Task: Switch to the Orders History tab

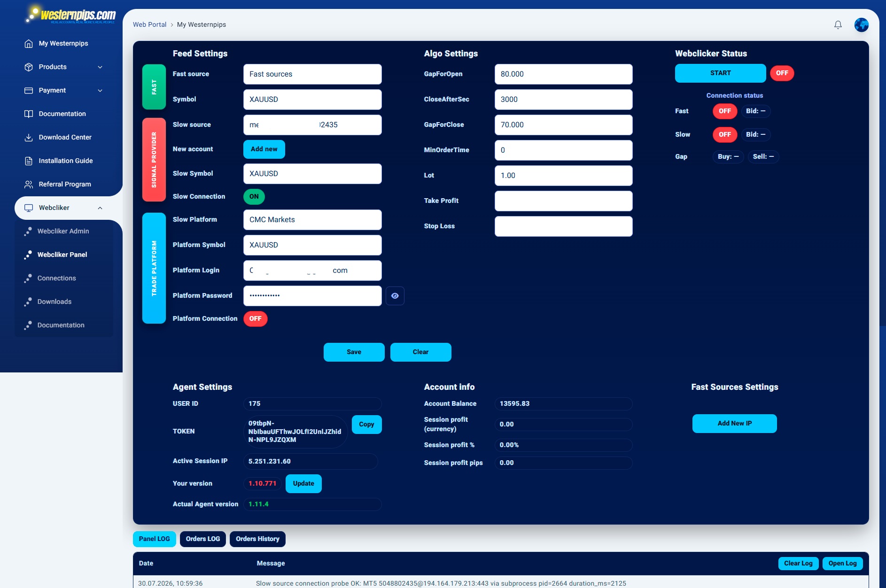Action: (257, 539)
